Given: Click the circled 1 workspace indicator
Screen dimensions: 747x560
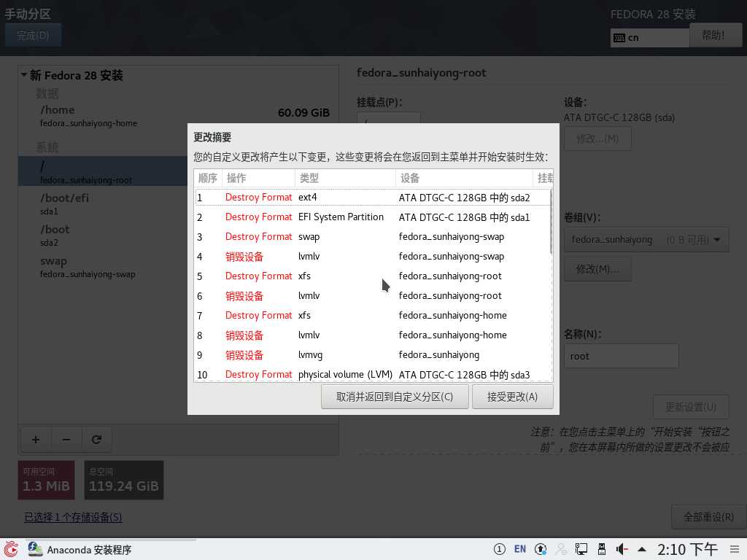Looking at the screenshot, I should tap(499, 549).
